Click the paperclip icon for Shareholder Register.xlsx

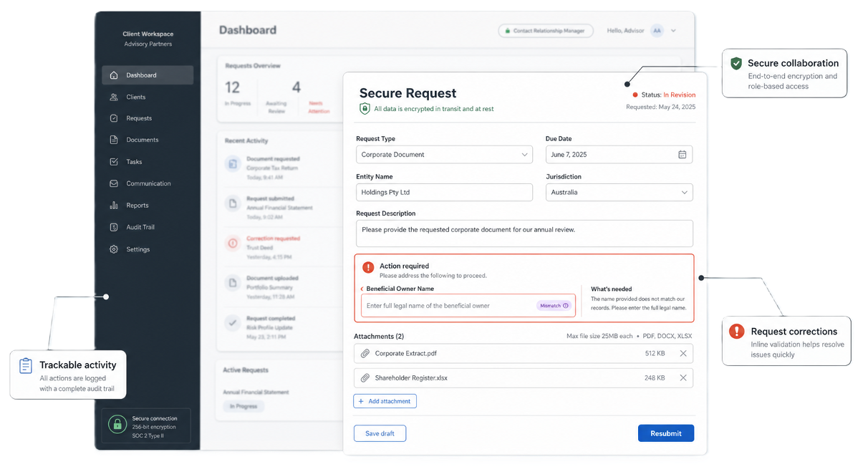coord(365,378)
